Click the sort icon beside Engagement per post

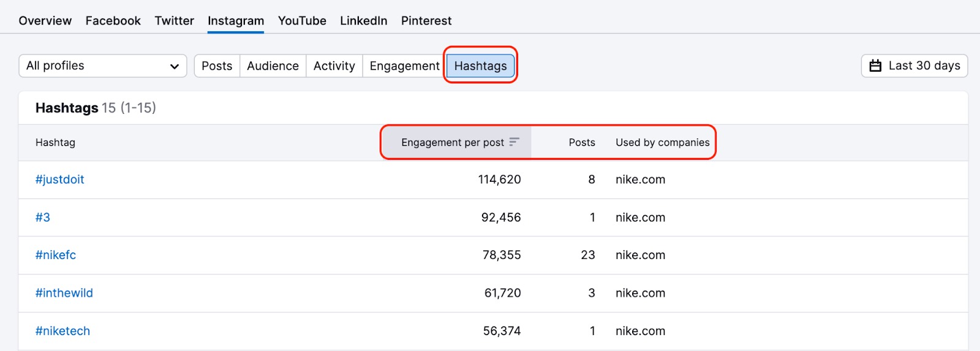tap(514, 142)
